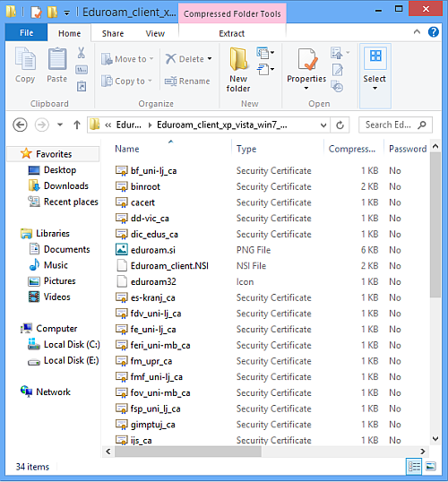Sort by the Password column header
Screen dimensions: 448x482
click(x=408, y=149)
